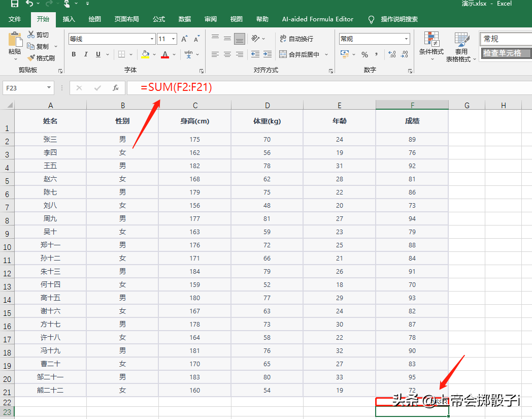
Task: Expand the font color dropdown arrow
Action: click(x=174, y=54)
